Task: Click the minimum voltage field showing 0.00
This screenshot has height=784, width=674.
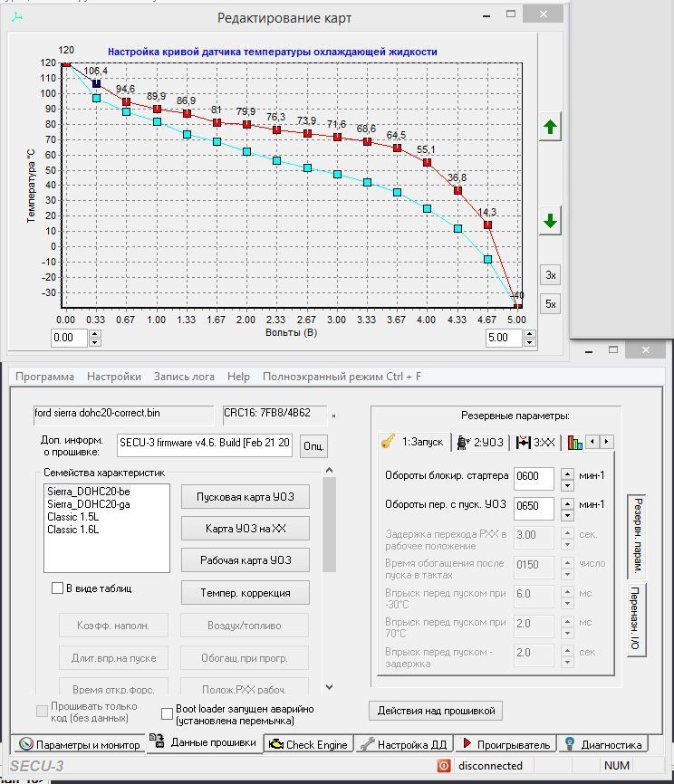Action: 69,338
